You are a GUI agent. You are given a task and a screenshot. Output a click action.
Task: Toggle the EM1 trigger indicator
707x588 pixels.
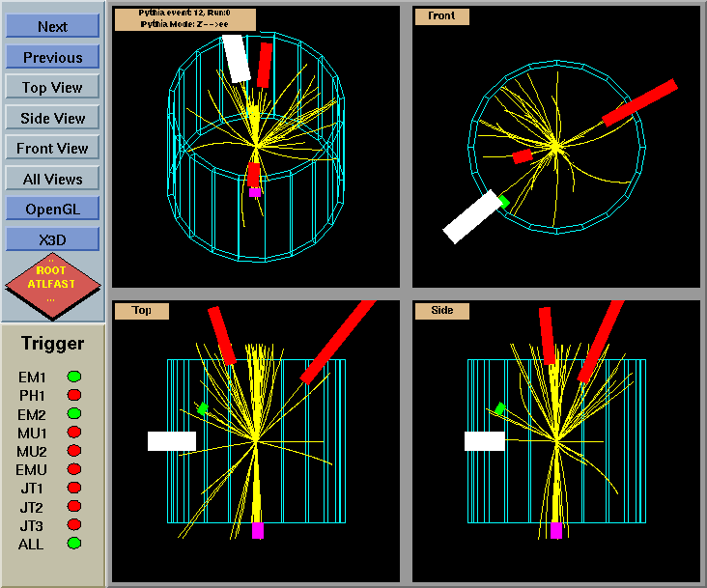click(73, 377)
